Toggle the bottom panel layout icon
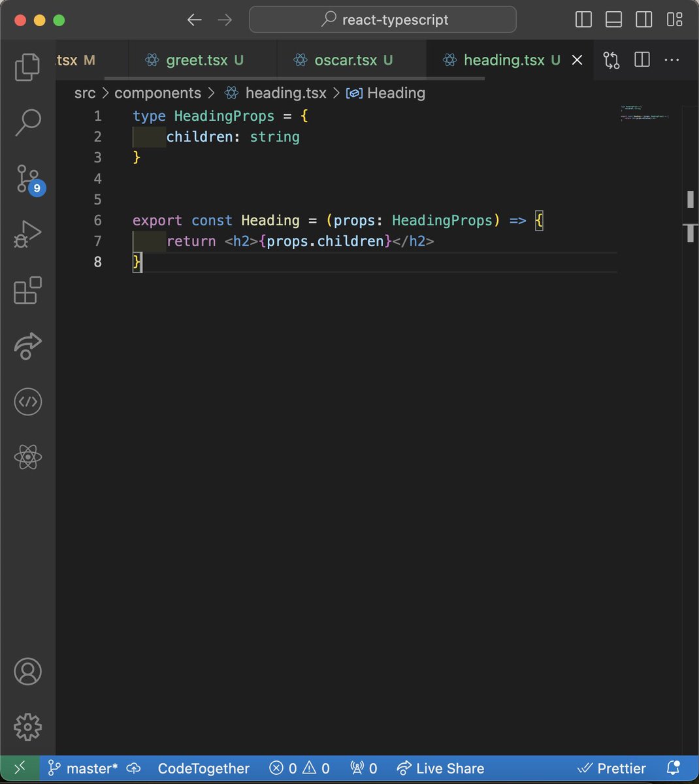 tap(614, 20)
